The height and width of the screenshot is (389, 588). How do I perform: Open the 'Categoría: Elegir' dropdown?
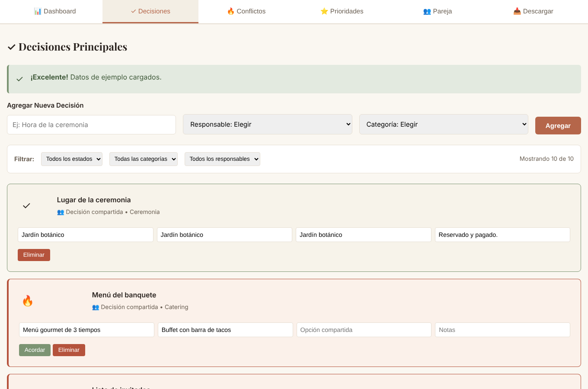pyautogui.click(x=444, y=124)
